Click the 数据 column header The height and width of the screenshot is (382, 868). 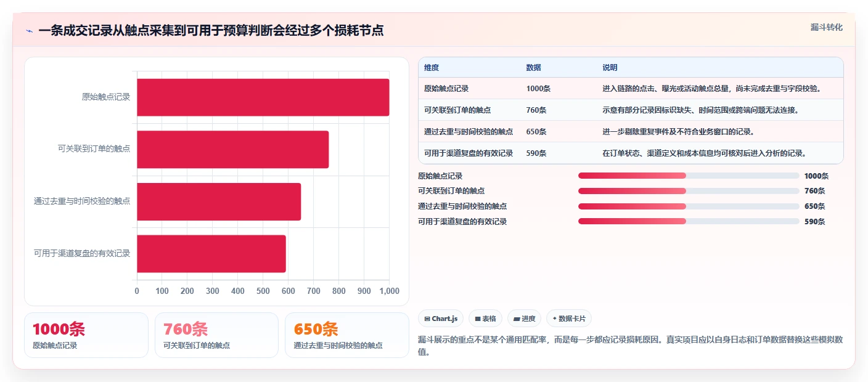click(x=534, y=68)
